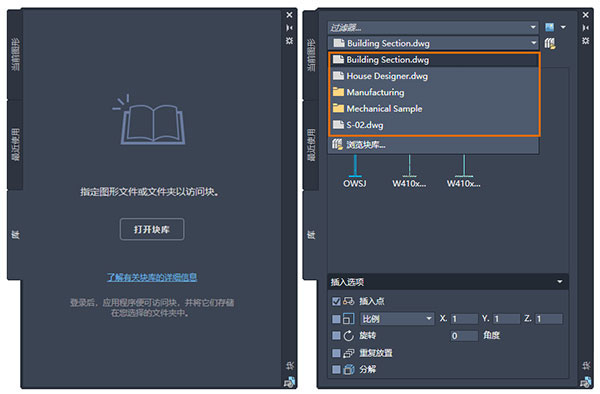Click the 角度 rotation angle field
The width and height of the screenshot is (600, 394).
coord(464,336)
